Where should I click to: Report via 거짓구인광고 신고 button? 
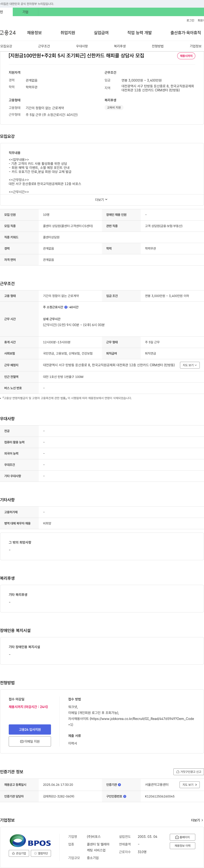(189, 772)
